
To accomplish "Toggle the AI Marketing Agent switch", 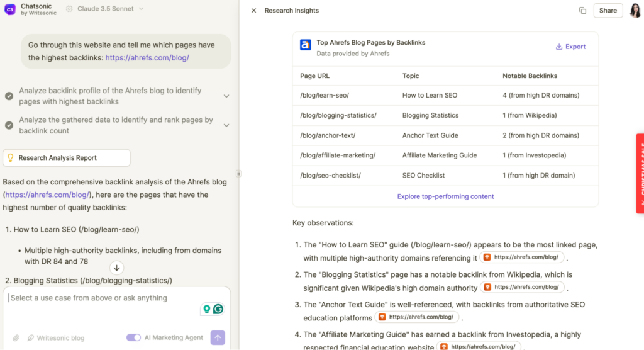I will [x=133, y=337].
